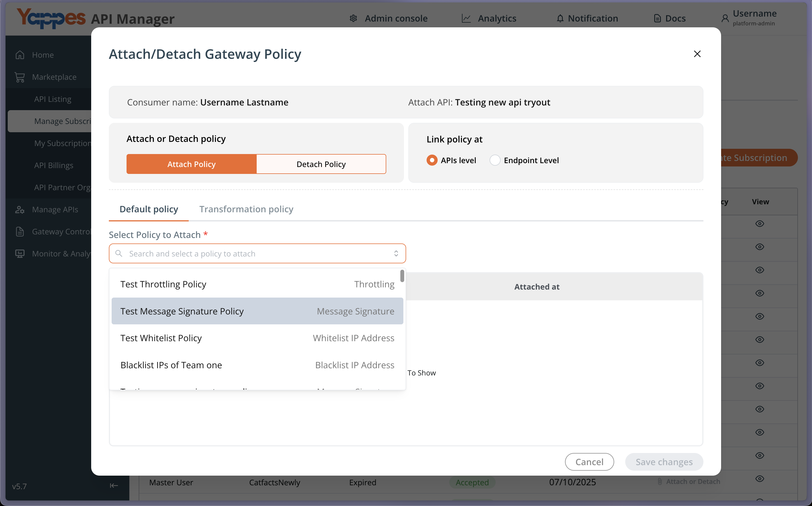Open API Billings in sidebar
The height and width of the screenshot is (506, 812).
pyautogui.click(x=54, y=165)
